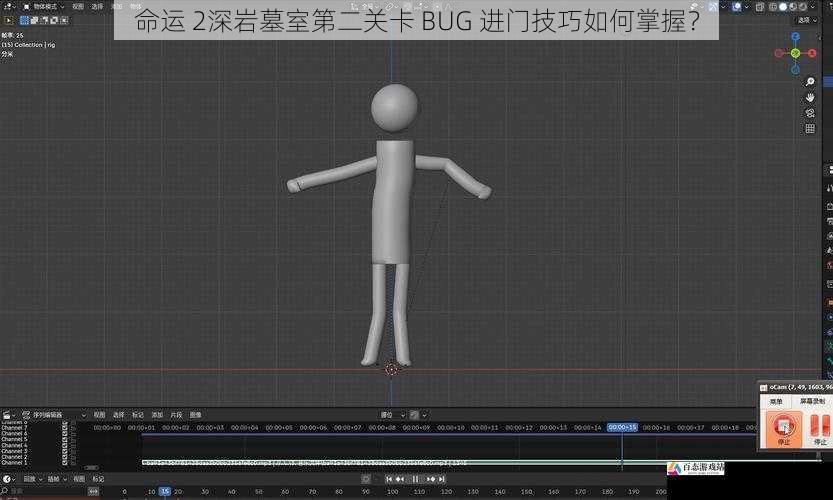
Task: Open the sequencer editor type menu
Action: click(9, 415)
